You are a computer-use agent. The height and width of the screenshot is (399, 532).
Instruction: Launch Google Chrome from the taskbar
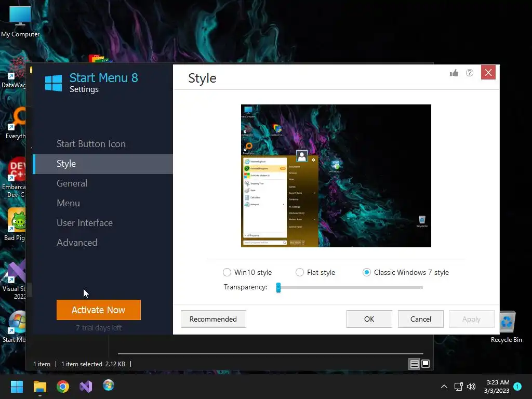point(63,387)
